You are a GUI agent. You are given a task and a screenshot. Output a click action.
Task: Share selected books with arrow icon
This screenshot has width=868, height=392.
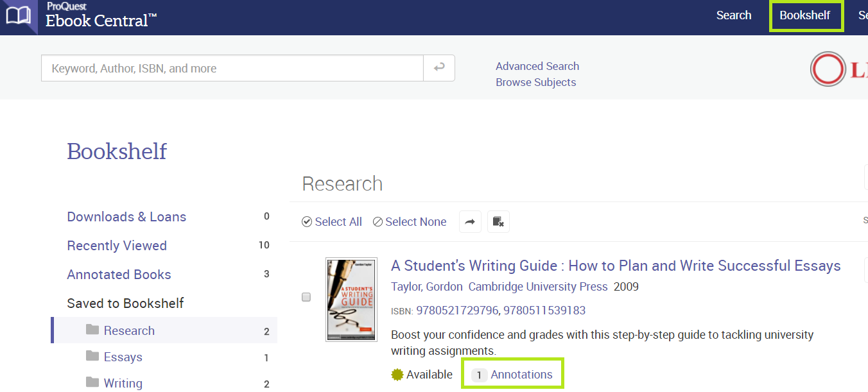point(470,222)
